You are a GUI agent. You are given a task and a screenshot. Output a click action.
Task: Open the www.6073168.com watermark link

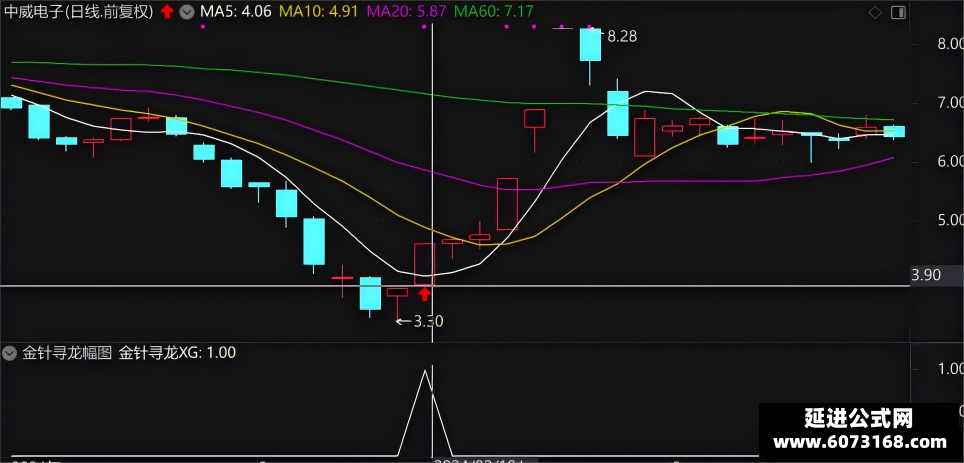point(861,443)
